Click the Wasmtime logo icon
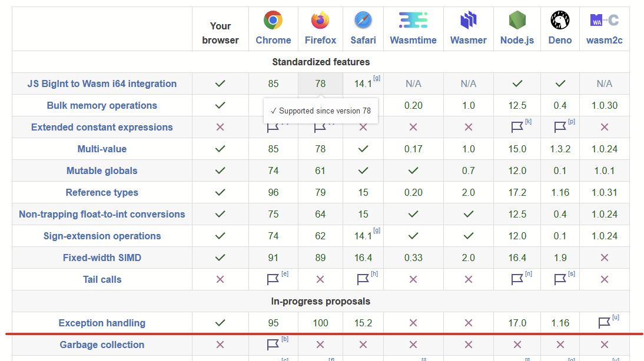644x361 pixels. (x=413, y=21)
